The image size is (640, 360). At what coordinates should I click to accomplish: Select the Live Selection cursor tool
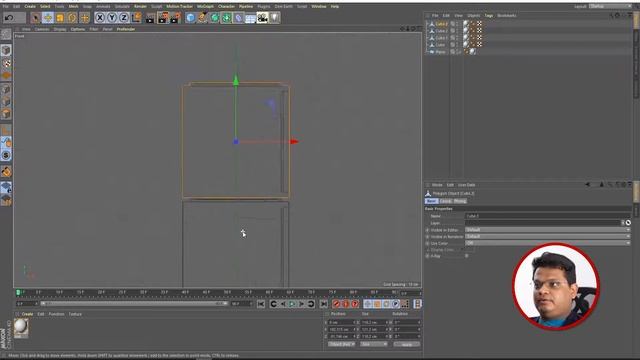36,18
